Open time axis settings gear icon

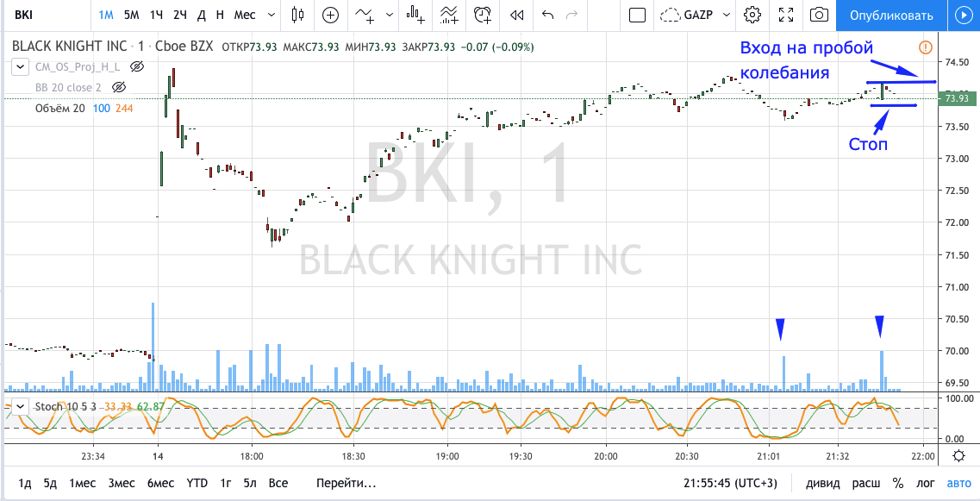[x=958, y=456]
